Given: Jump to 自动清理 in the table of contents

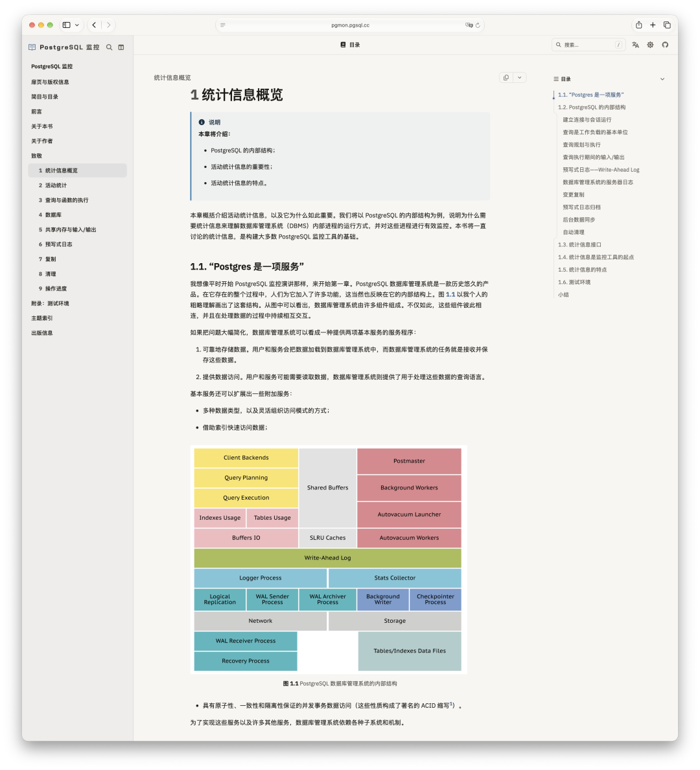Looking at the screenshot, I should click(x=574, y=232).
